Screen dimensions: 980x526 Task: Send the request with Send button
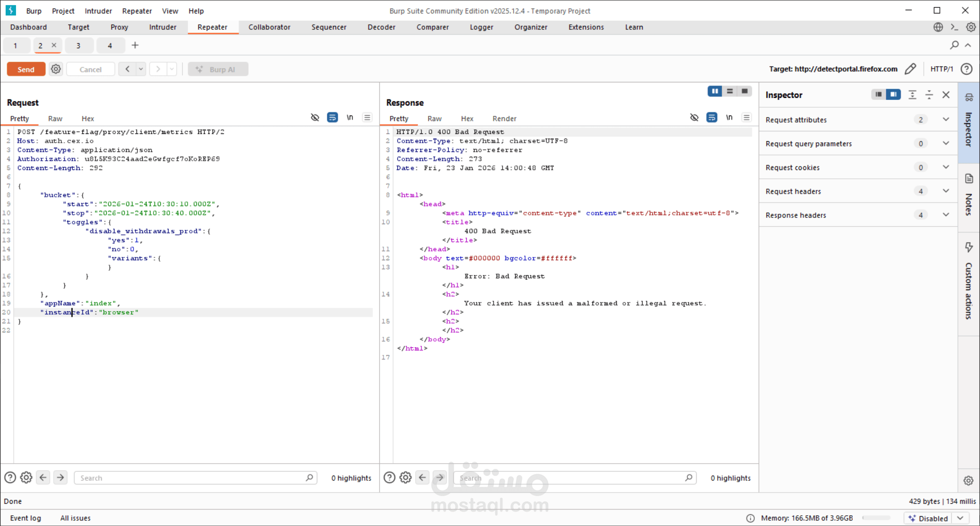click(26, 69)
